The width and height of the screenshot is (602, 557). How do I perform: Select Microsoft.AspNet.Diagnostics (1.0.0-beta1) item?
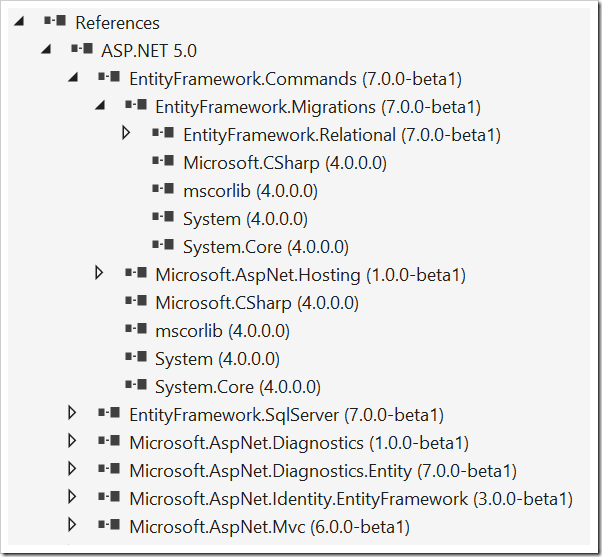tap(299, 443)
